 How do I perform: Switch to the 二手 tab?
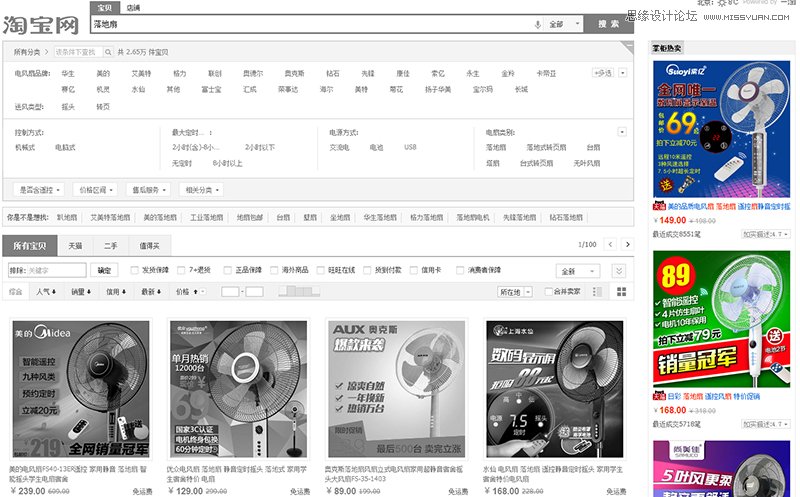[111, 245]
